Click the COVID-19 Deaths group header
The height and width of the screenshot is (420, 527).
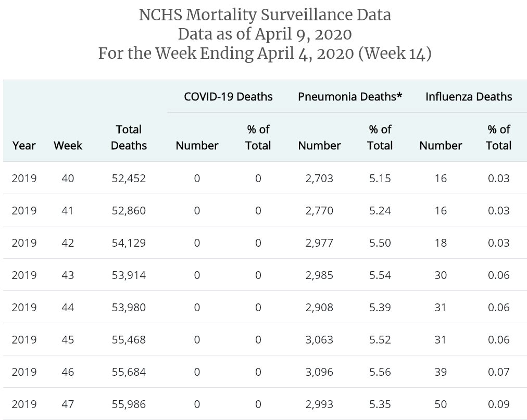pyautogui.click(x=228, y=96)
